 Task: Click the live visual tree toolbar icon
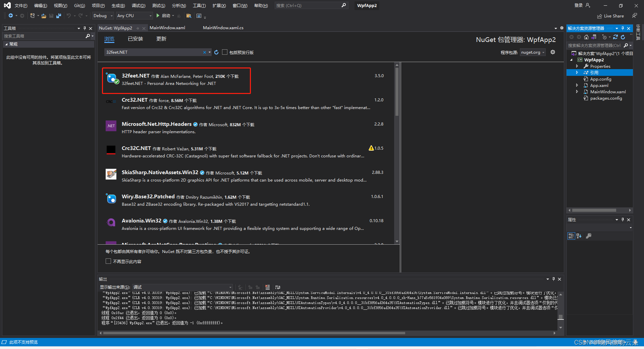click(199, 16)
